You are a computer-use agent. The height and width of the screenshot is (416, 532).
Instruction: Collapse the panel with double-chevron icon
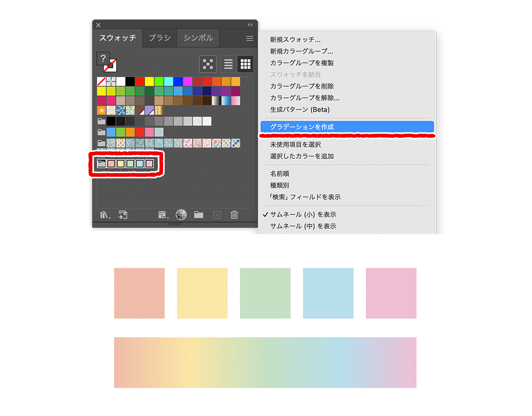click(250, 25)
